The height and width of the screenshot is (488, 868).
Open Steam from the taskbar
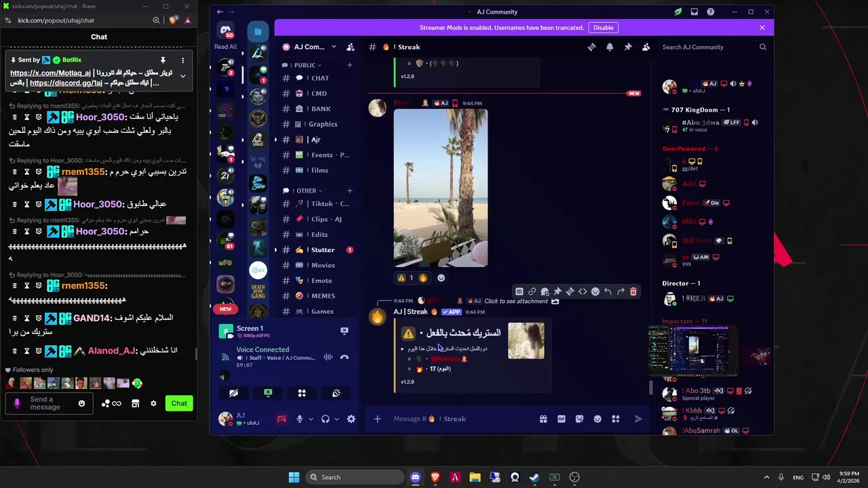534,477
